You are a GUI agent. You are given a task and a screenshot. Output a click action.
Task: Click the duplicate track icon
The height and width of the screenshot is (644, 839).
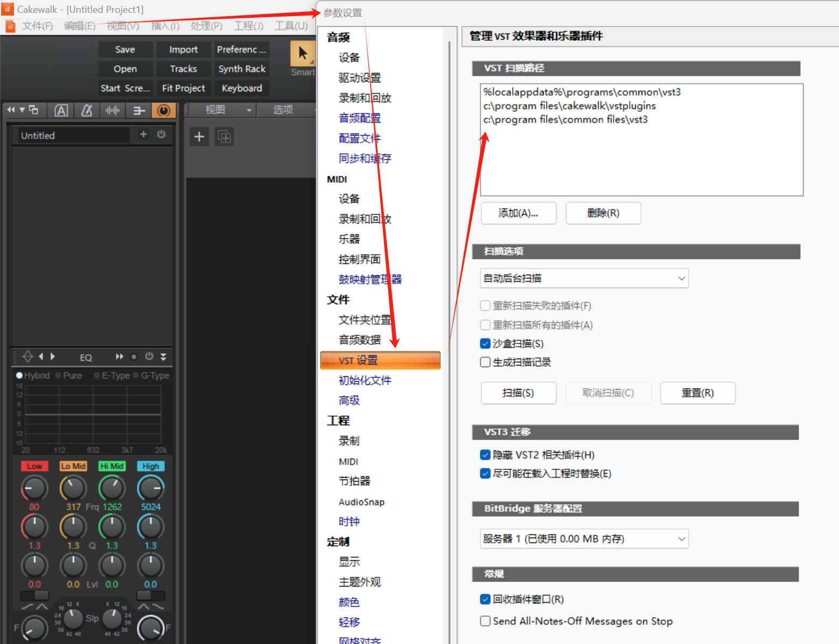tap(224, 137)
